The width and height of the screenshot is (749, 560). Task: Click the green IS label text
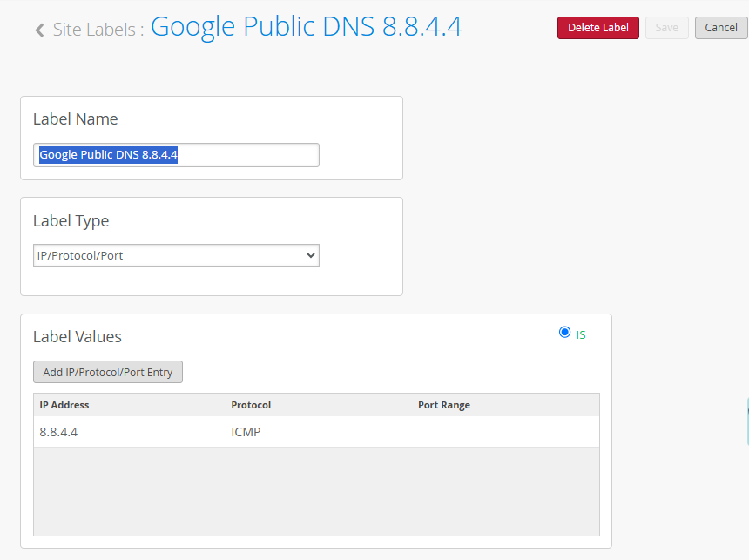tap(581, 335)
